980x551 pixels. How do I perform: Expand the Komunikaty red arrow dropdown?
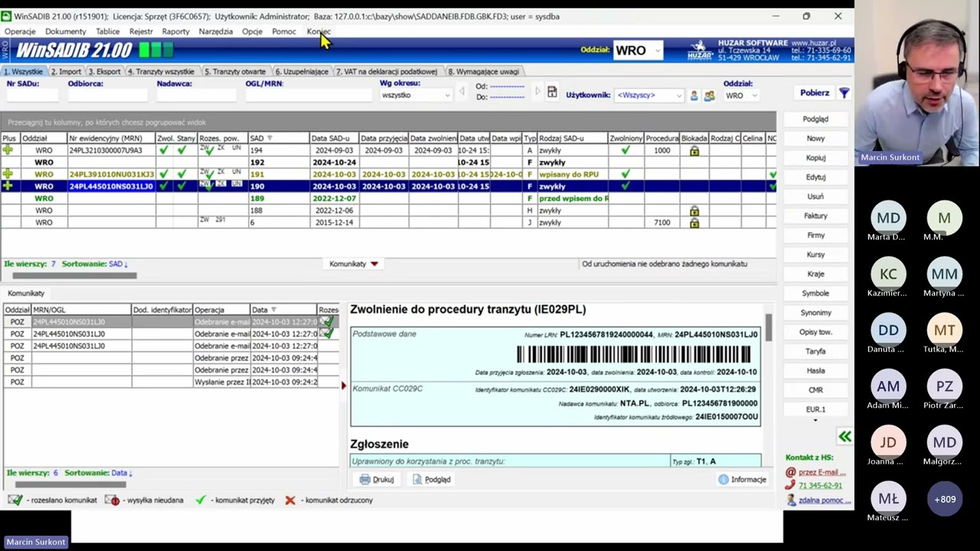(x=374, y=264)
